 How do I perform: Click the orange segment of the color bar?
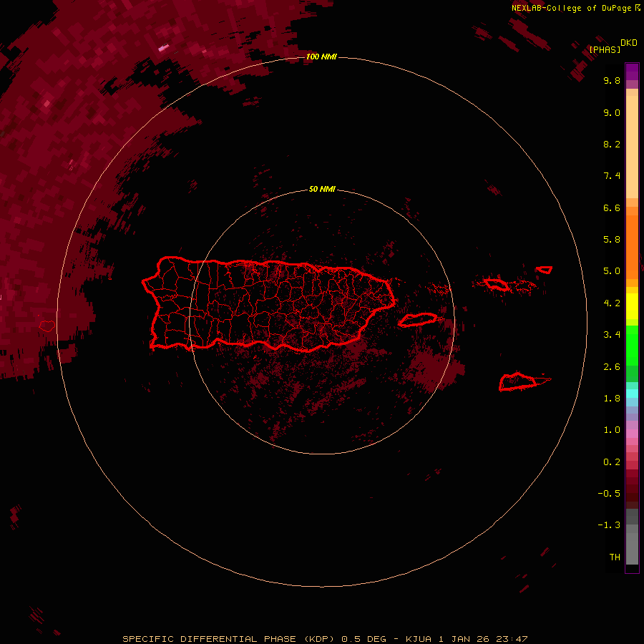click(632, 246)
